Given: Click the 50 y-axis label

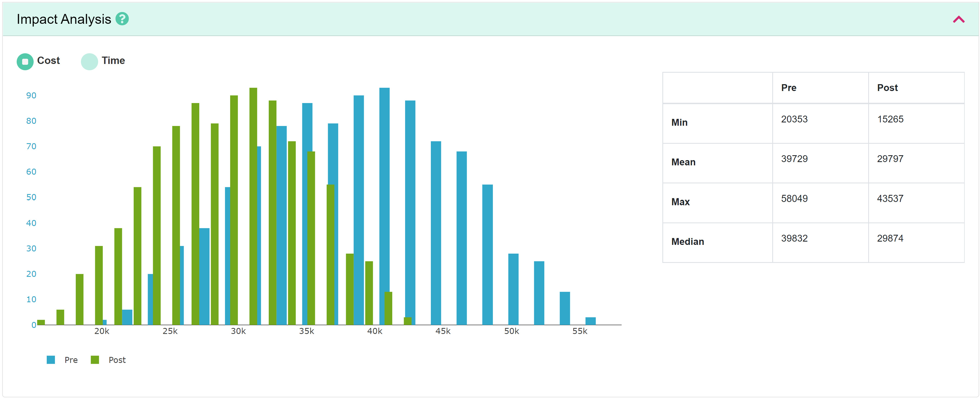Looking at the screenshot, I should (31, 197).
